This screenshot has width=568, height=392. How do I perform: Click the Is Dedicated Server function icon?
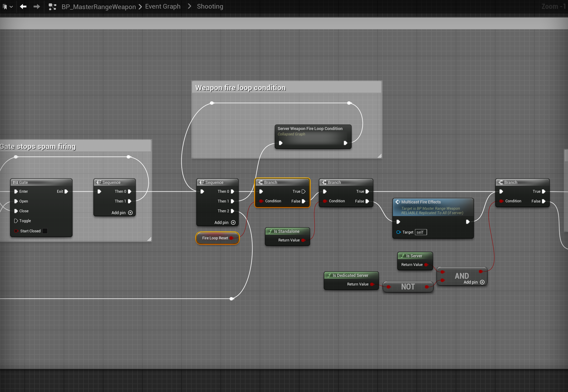[329, 275]
